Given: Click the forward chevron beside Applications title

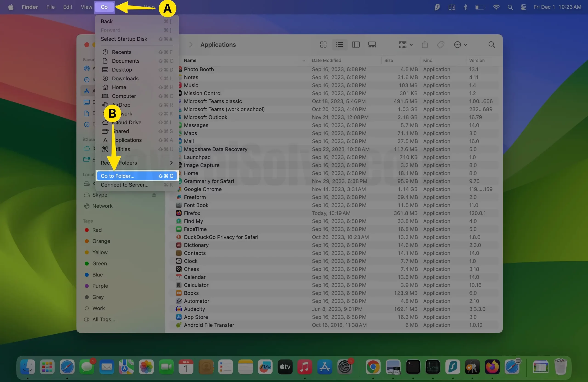Looking at the screenshot, I should tap(190, 45).
